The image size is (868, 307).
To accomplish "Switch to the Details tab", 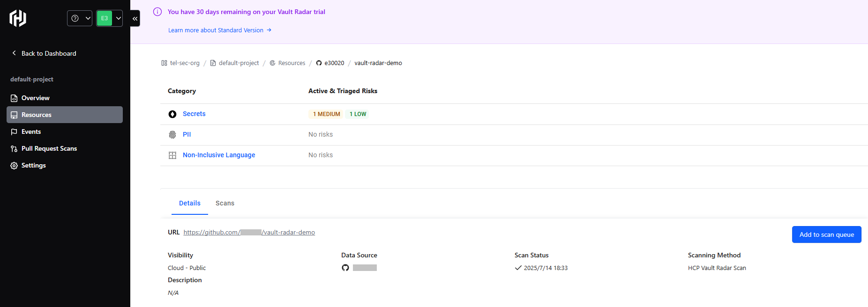I will [190, 203].
